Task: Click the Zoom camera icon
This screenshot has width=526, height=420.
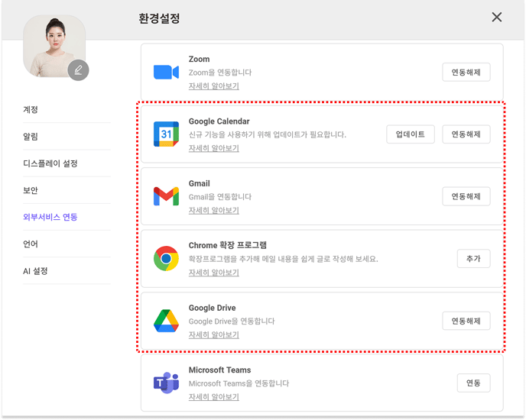Action: click(x=166, y=72)
